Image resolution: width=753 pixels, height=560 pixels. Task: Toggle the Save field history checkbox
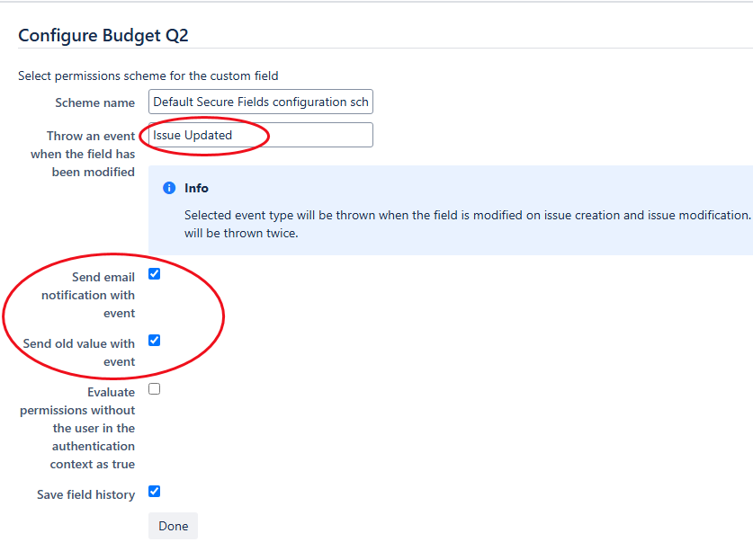click(154, 492)
